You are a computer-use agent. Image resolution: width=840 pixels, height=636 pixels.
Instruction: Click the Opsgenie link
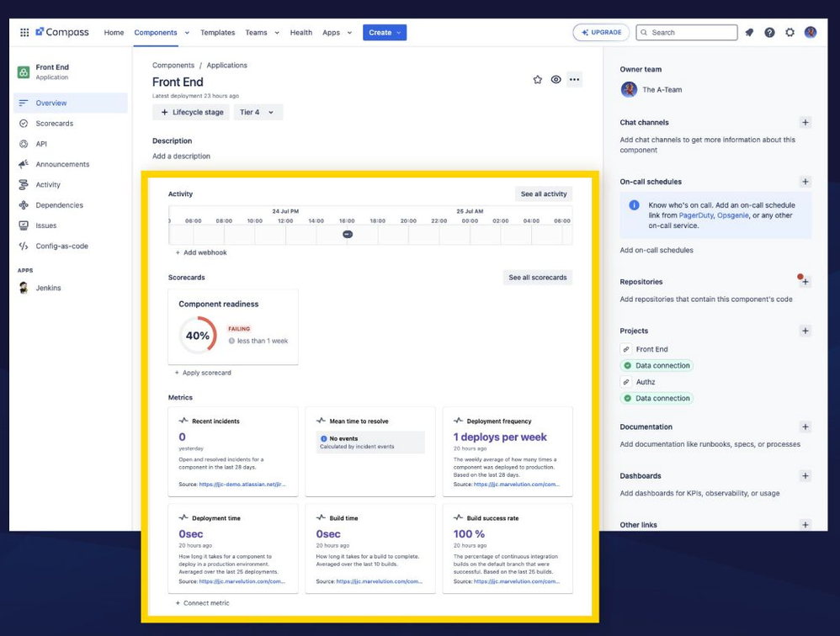point(733,215)
